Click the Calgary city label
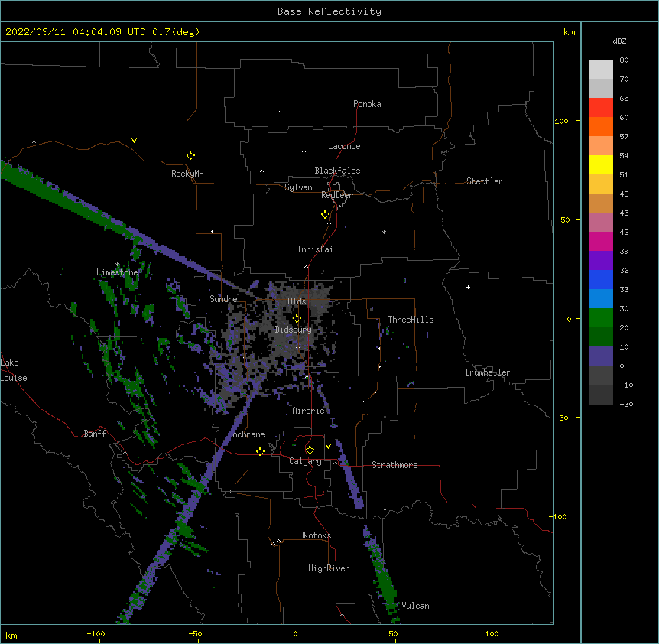The image size is (659, 644). point(305,461)
